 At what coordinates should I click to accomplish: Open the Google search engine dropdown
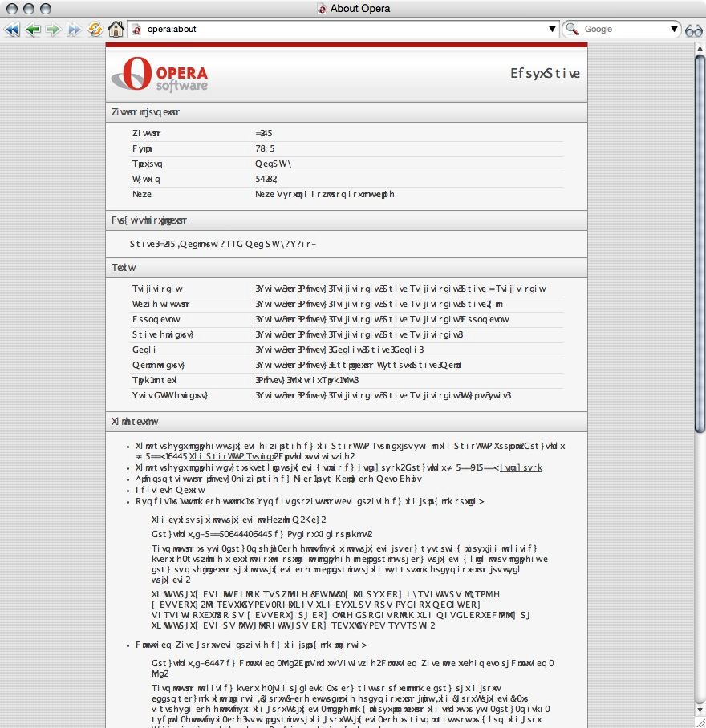674,29
